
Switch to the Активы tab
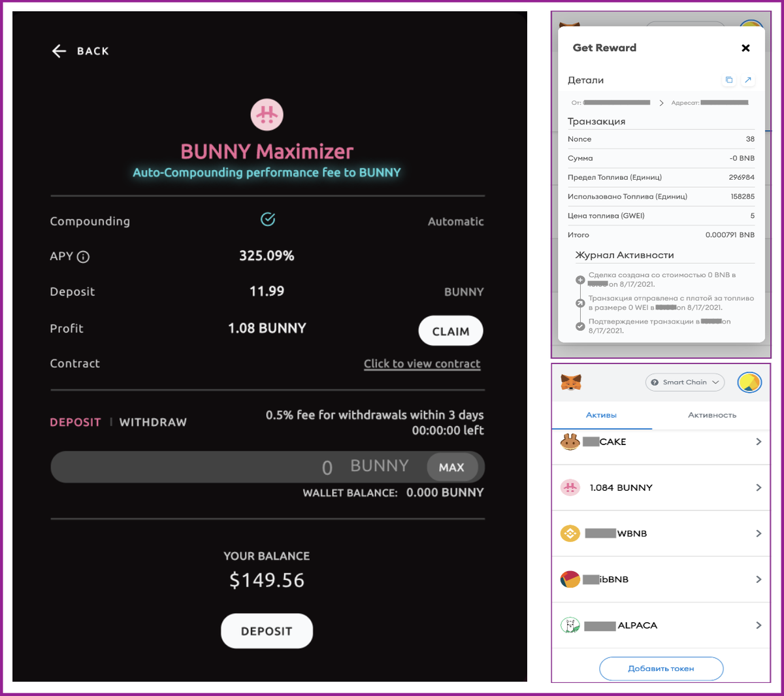pos(601,415)
